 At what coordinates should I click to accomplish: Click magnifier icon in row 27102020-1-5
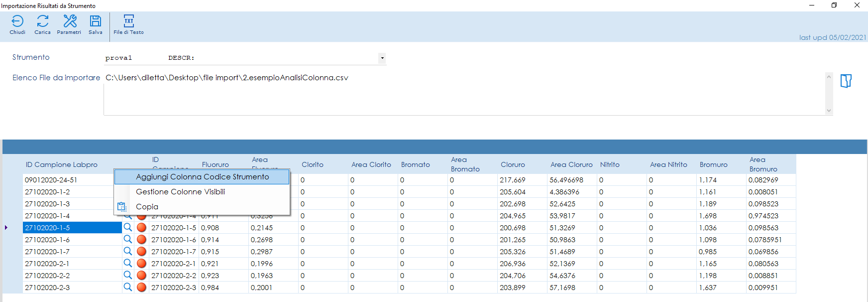[128, 227]
